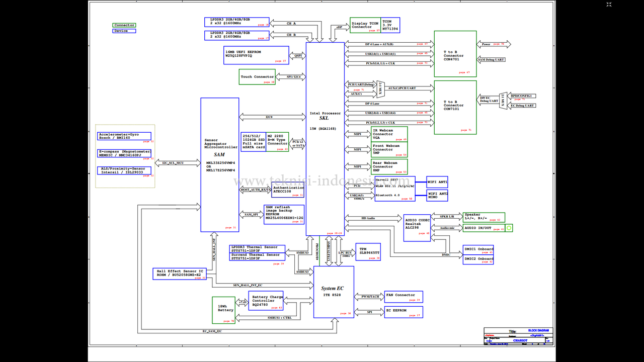Click the SAM_SPI label
The height and width of the screenshot is (362, 644).
click(251, 215)
